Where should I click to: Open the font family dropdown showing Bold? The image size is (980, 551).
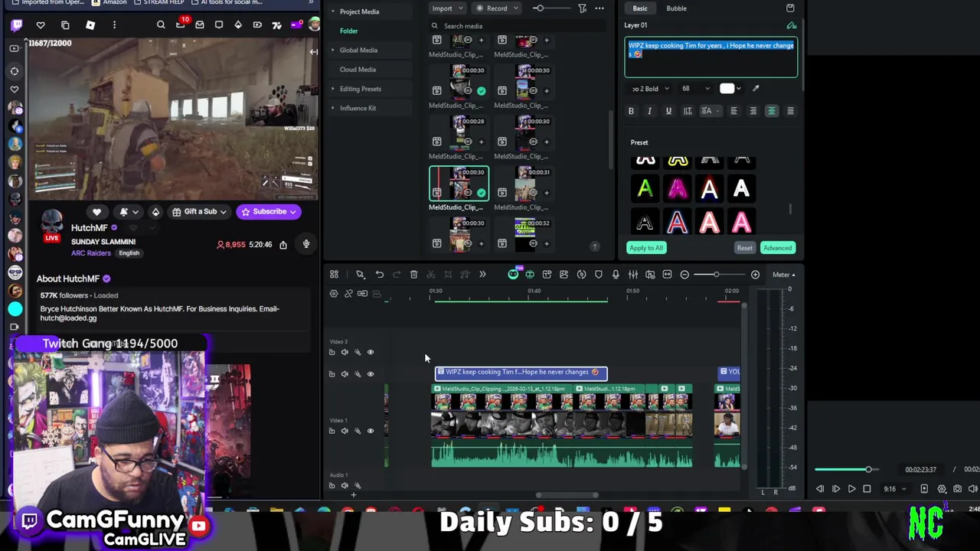point(649,89)
